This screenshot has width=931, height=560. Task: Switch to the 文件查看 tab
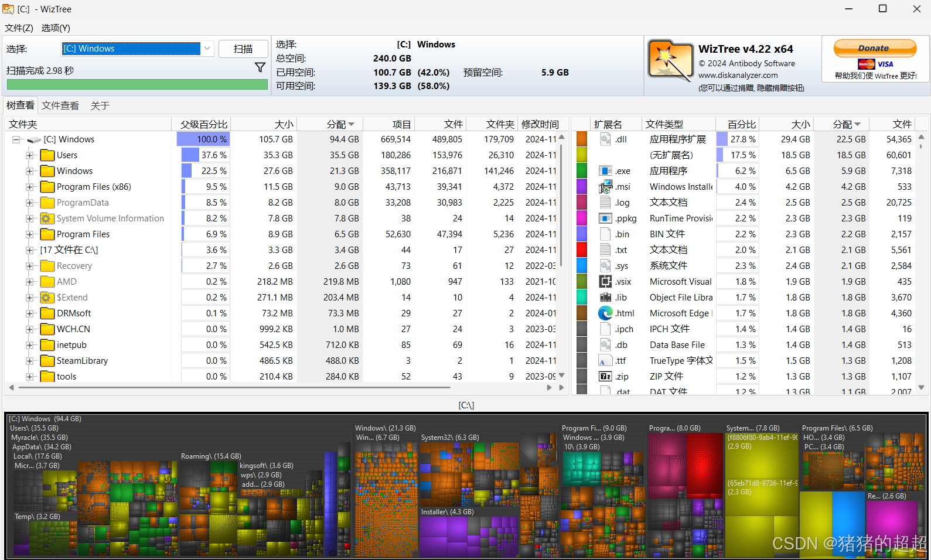click(60, 105)
